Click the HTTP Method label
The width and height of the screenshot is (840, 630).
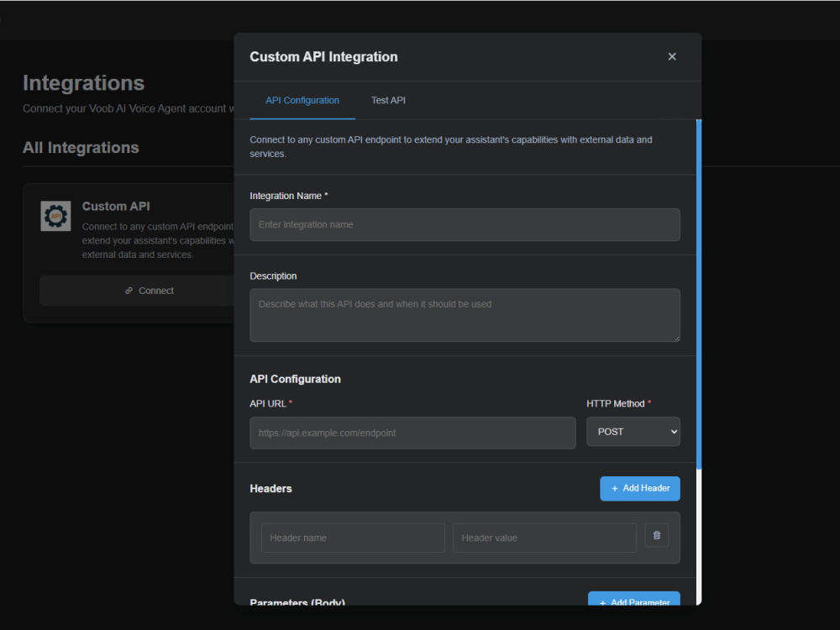coord(616,403)
